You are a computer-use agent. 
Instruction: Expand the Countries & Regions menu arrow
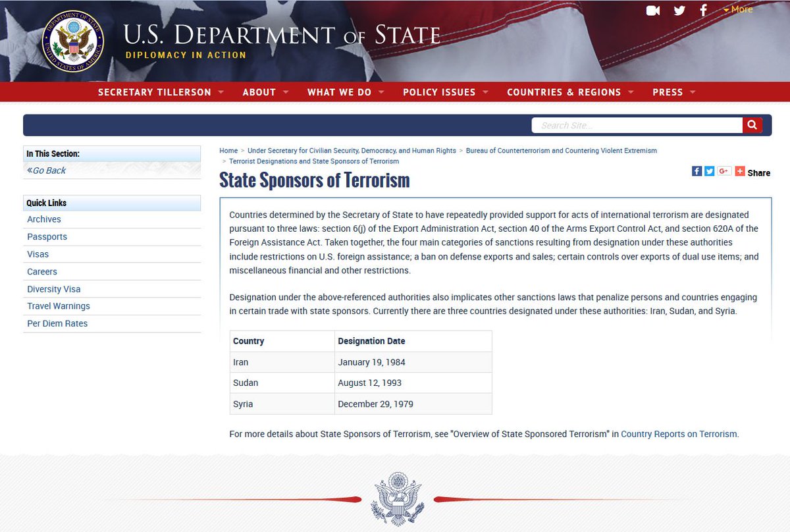tap(631, 92)
